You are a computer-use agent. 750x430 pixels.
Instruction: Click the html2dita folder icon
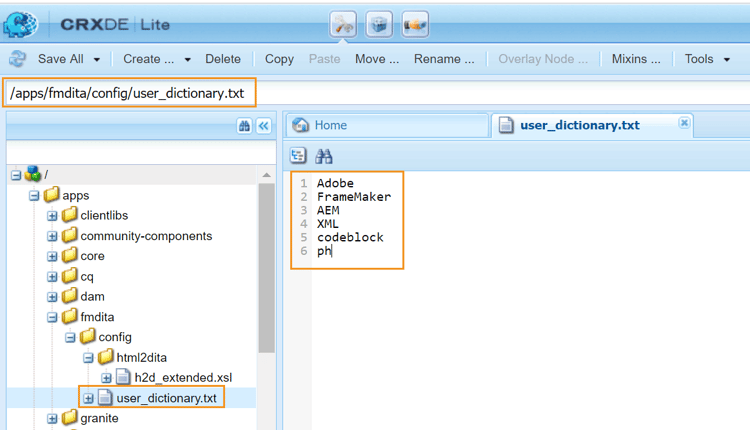click(106, 357)
